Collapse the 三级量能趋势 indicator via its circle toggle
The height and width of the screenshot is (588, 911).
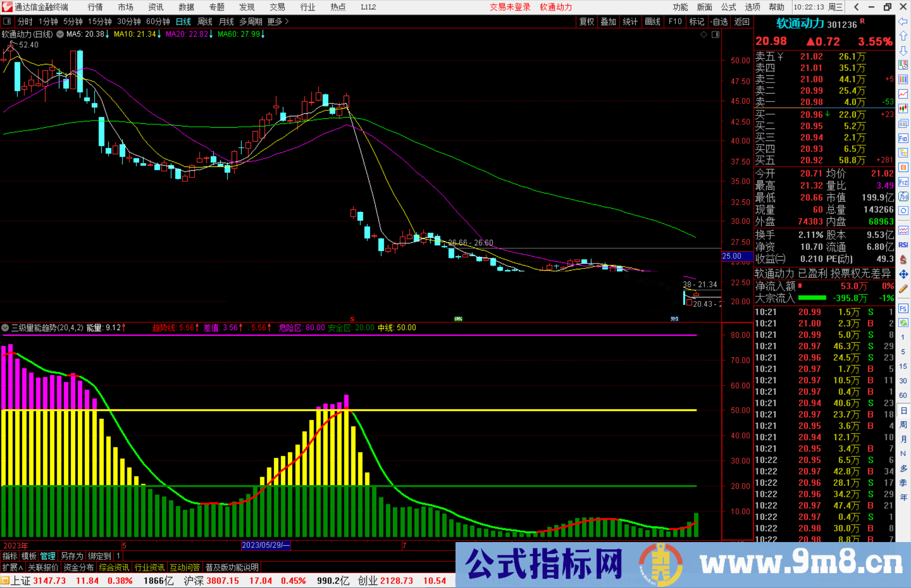[5, 328]
